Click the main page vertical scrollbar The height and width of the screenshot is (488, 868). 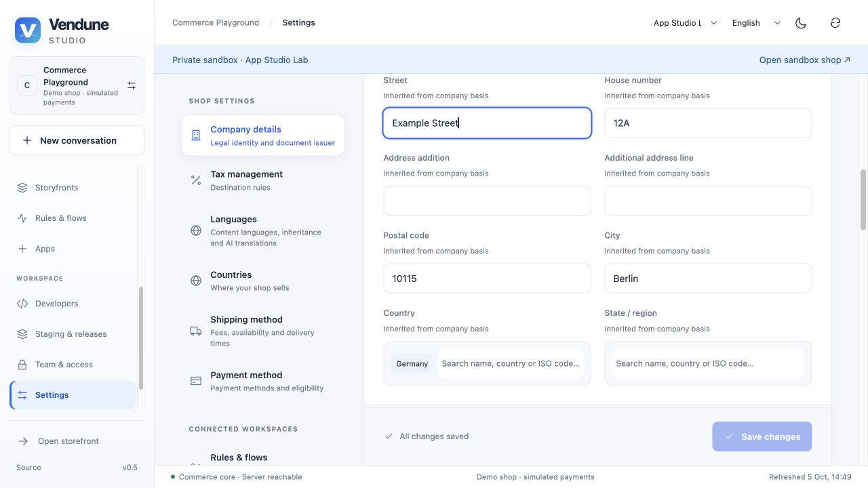tap(863, 200)
